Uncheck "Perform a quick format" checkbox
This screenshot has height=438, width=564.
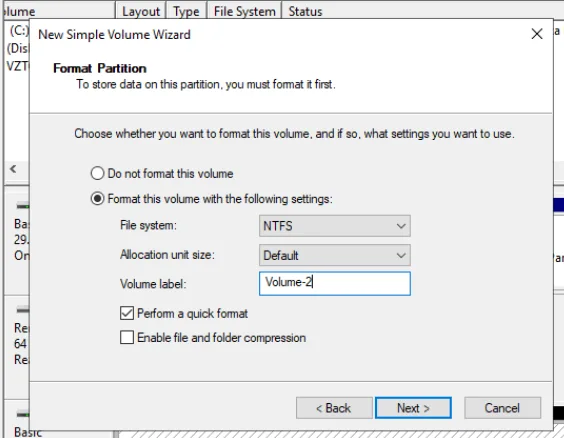click(x=127, y=313)
